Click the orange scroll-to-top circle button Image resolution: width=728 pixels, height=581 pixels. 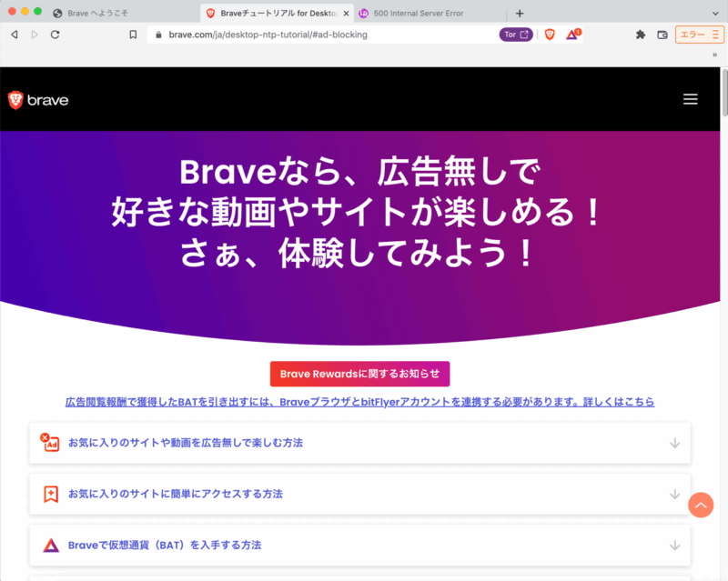point(700,505)
